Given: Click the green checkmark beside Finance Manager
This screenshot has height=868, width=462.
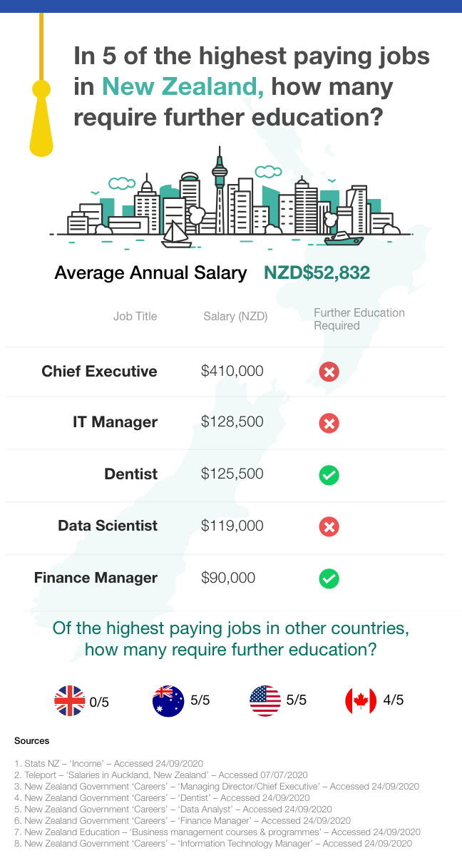Looking at the screenshot, I should [x=329, y=578].
